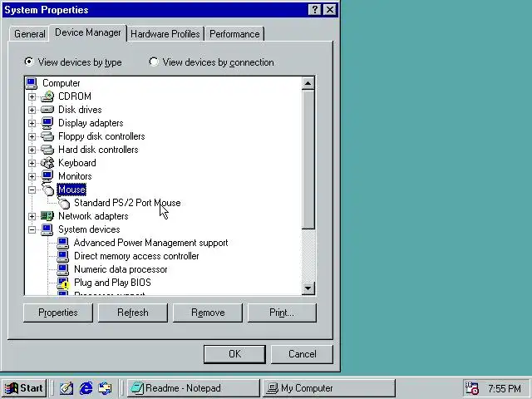Collapse the Mouse node
Viewport: 532px width, 399px height.
pos(32,190)
